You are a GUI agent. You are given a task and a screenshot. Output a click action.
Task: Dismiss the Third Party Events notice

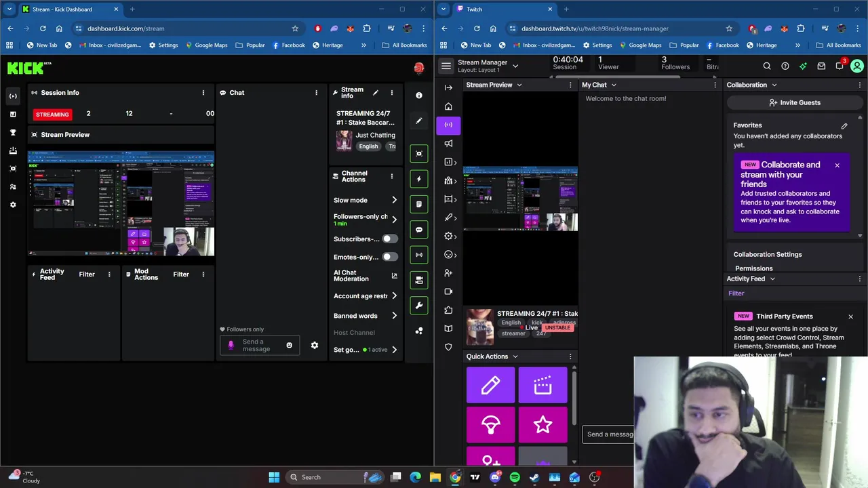pyautogui.click(x=850, y=317)
